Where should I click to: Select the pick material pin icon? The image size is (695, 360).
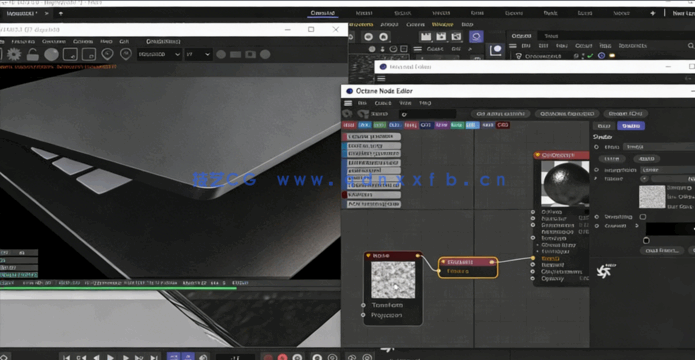coord(126,55)
